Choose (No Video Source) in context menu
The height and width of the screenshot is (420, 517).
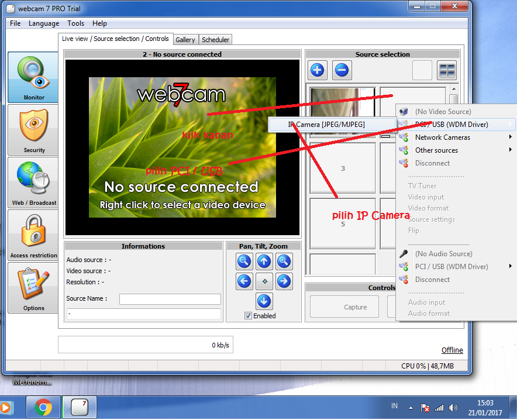click(456, 111)
